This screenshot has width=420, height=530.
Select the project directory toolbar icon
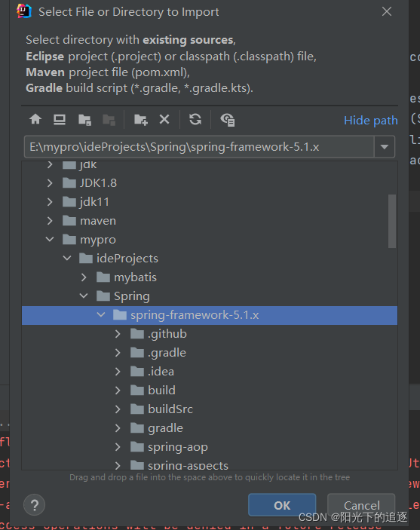(x=84, y=120)
